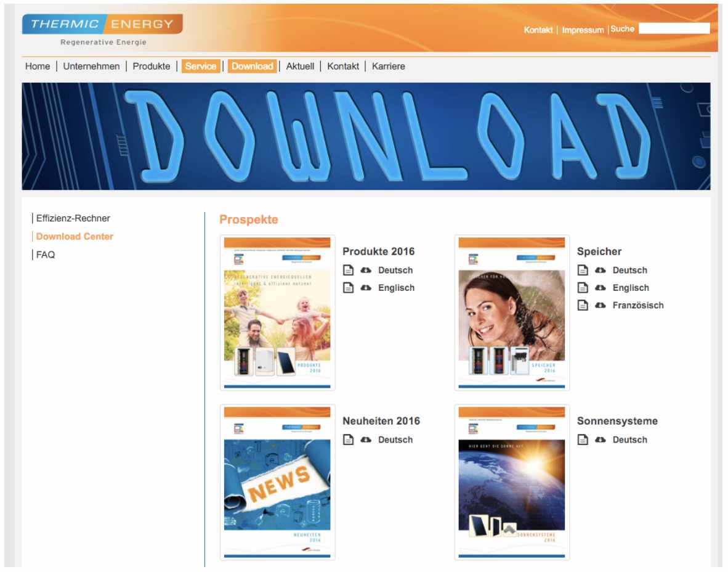The image size is (728, 572).
Task: Download Speicher Französisch brochure link
Action: [639, 306]
